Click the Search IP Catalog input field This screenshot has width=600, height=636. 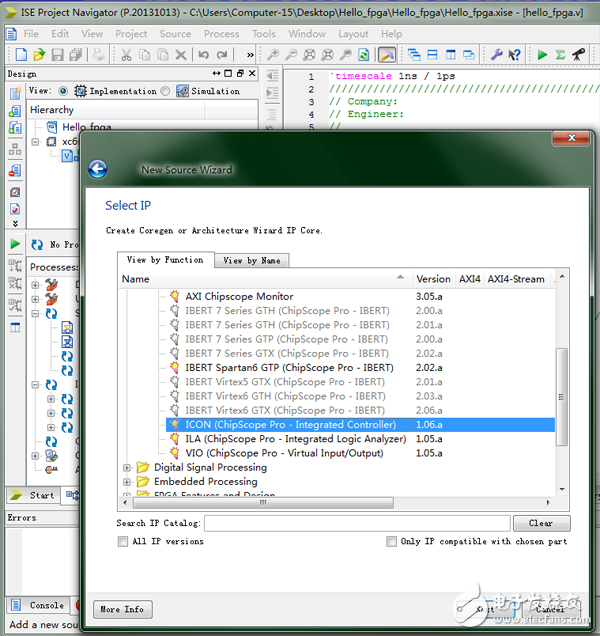357,523
